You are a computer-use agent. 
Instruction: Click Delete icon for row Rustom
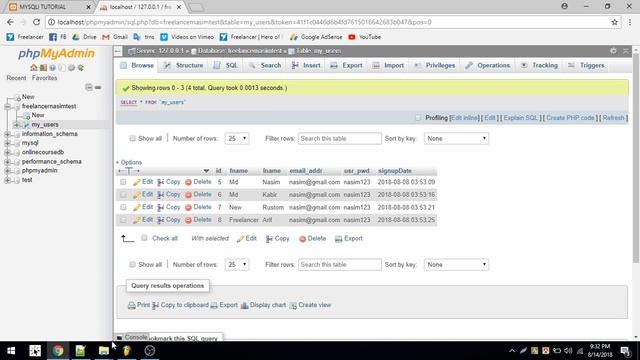(x=188, y=207)
